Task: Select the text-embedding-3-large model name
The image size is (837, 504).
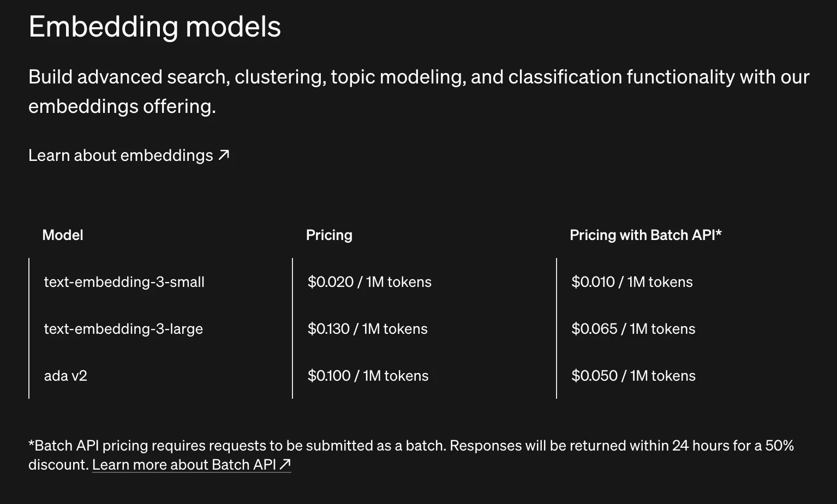Action: pos(123,329)
